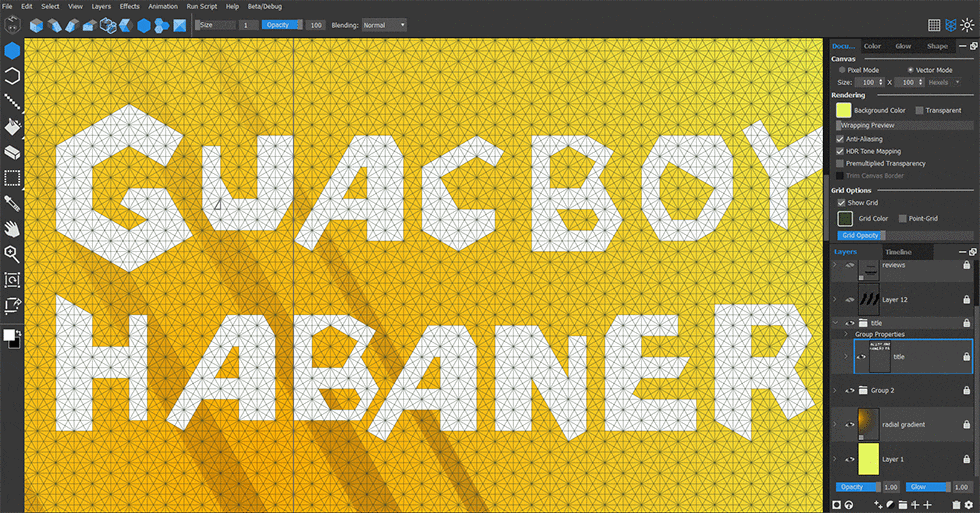Select Pixel Mode radio button

pyautogui.click(x=842, y=70)
